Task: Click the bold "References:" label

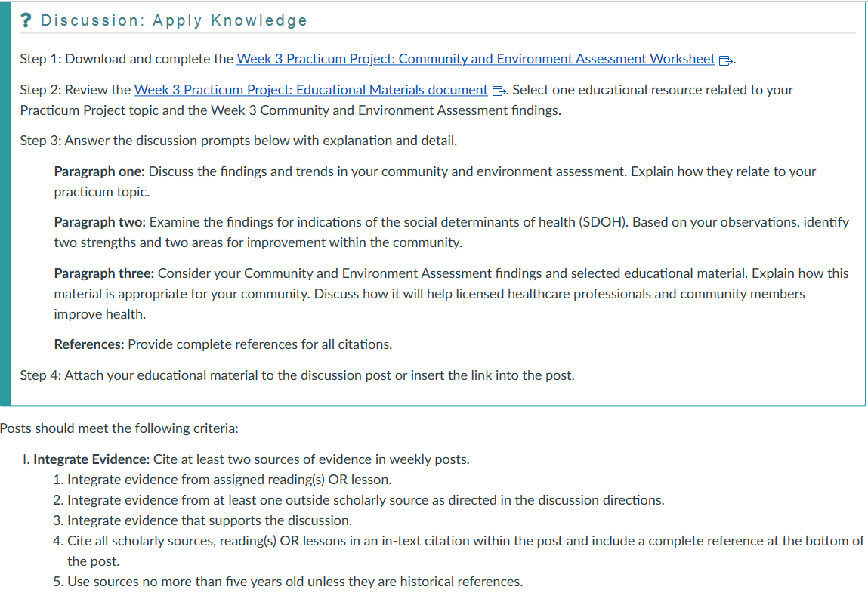Action: pos(88,344)
